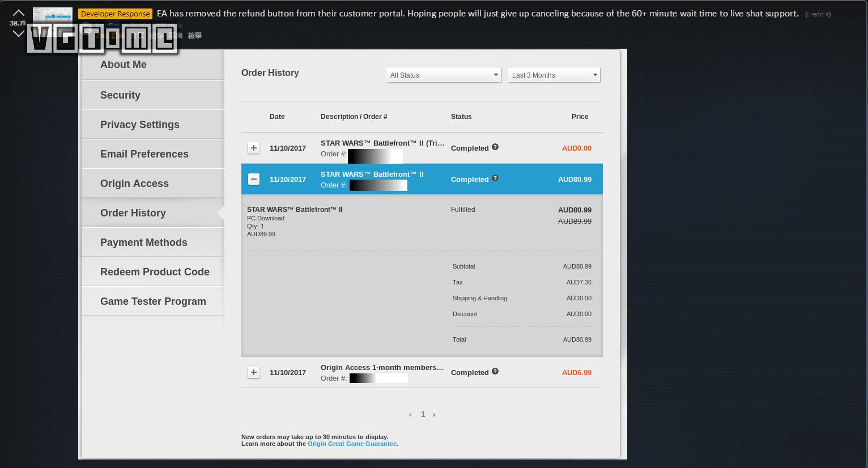This screenshot has height=468, width=868.
Task: Go to Privacy Settings
Action: 153,125
